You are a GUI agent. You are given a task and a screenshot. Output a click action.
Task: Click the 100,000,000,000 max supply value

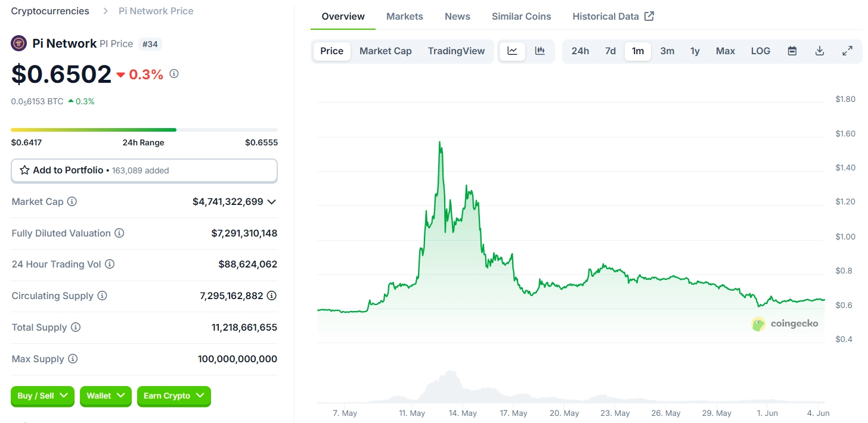237,359
